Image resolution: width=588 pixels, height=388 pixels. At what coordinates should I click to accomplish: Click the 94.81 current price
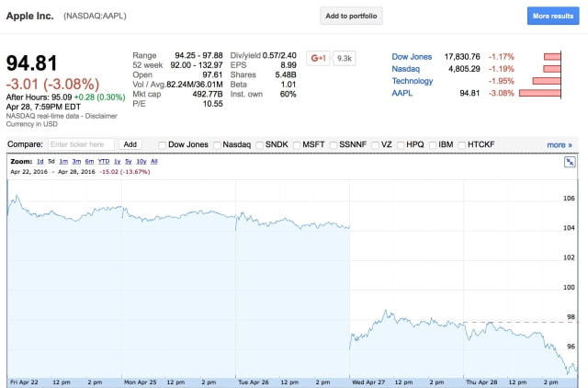click(32, 63)
